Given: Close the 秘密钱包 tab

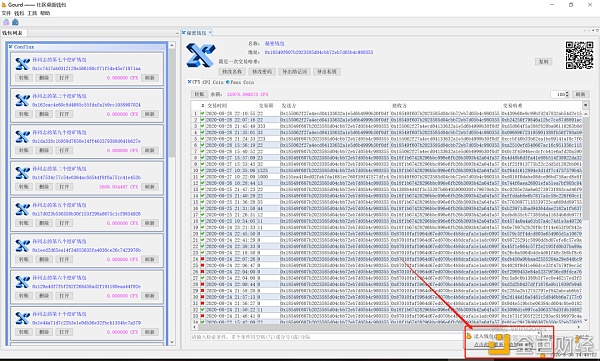Looking at the screenshot, I should [210, 33].
